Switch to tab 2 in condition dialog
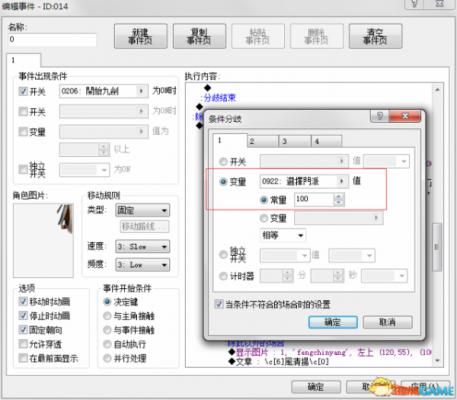Screen dimensions: 457x400 click(263, 141)
